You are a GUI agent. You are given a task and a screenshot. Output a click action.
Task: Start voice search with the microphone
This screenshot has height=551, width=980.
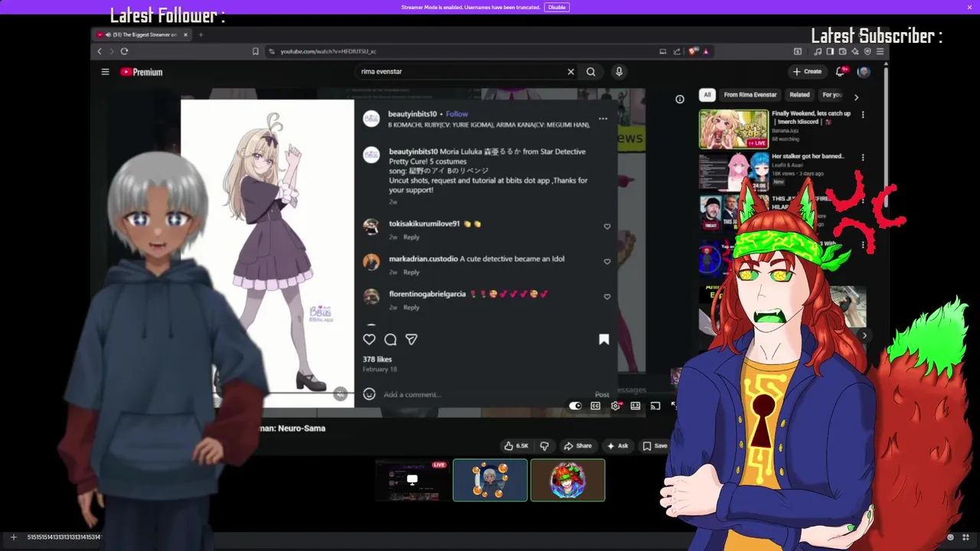619,72
